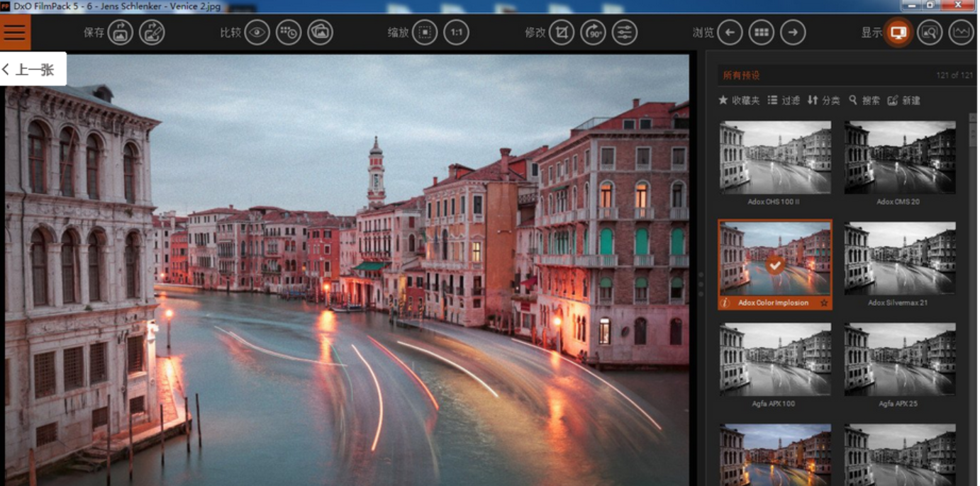Image resolution: width=980 pixels, height=486 pixels.
Task: Toggle the compare eye icon
Action: pos(257,33)
